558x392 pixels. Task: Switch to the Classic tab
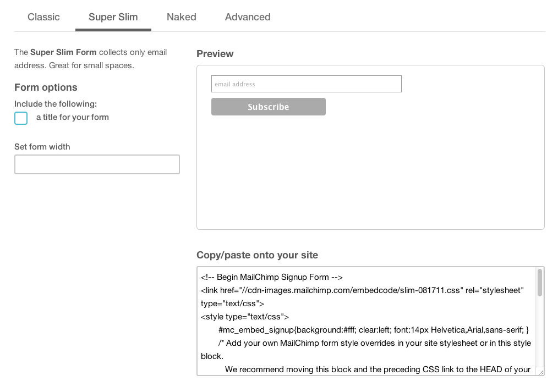point(43,17)
